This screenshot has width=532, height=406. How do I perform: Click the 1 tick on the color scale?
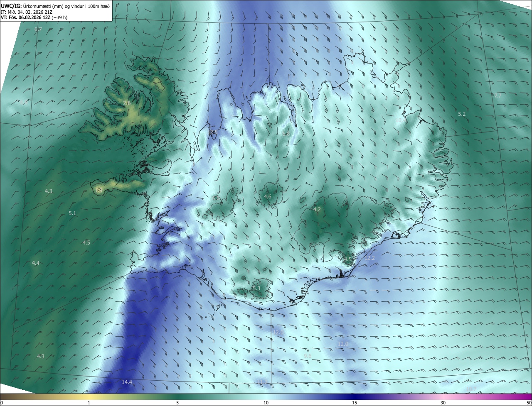89,403
